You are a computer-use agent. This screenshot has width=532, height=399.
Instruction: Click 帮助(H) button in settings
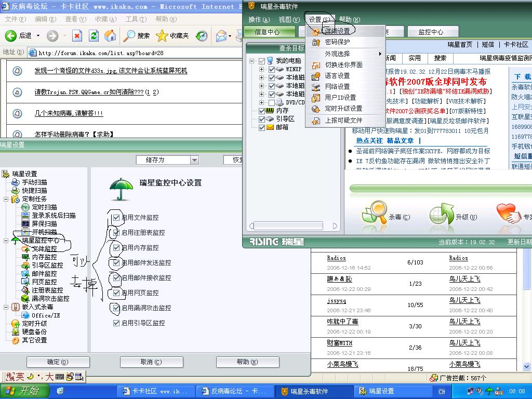247,362
